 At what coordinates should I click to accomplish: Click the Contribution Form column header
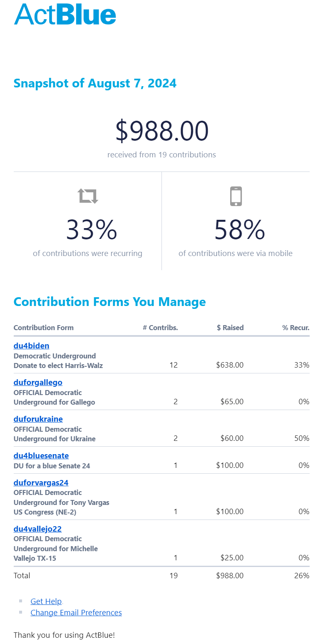[x=44, y=328]
